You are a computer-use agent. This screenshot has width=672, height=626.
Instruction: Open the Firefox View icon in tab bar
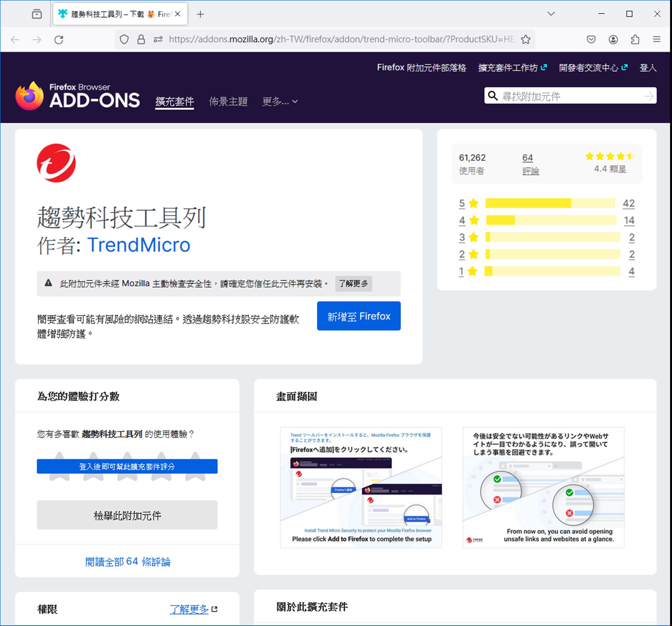pos(37,14)
